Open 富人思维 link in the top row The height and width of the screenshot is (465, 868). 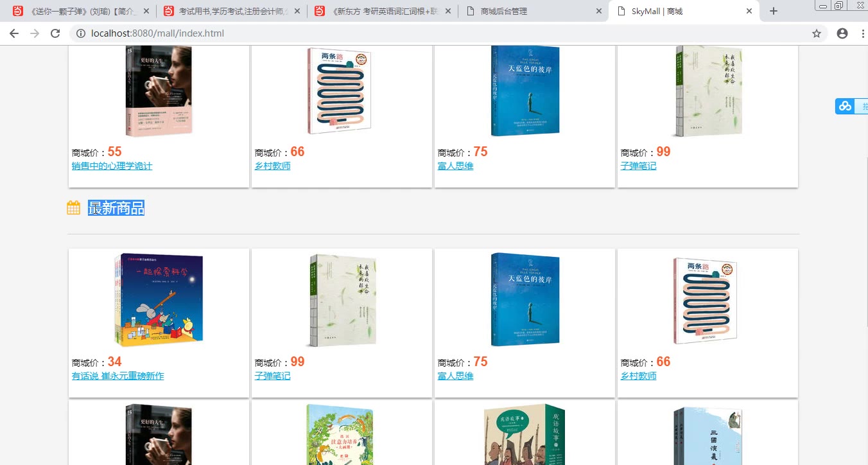[x=455, y=166]
